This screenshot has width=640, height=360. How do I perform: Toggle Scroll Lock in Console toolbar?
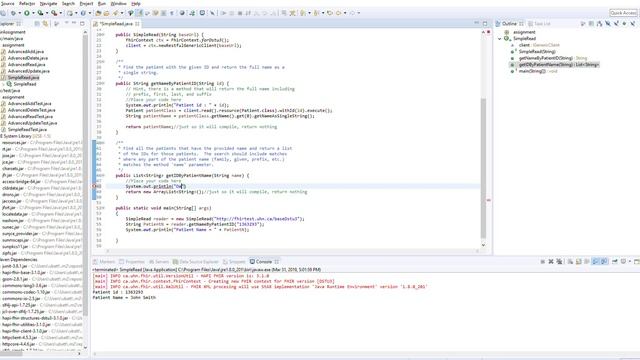[579, 262]
